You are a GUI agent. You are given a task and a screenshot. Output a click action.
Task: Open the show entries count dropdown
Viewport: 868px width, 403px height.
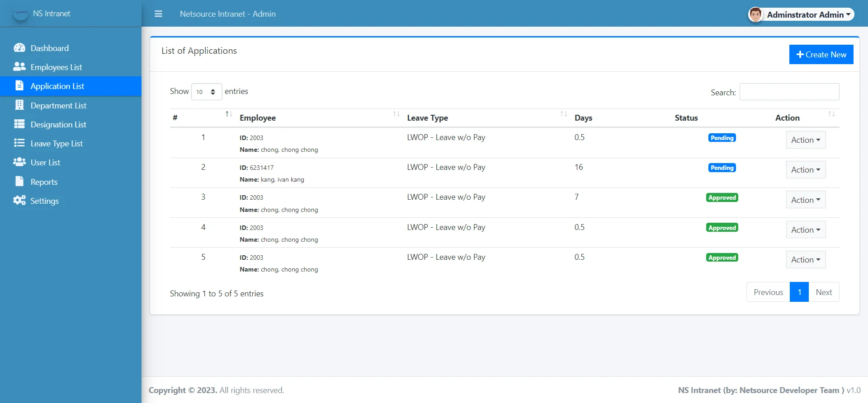click(207, 92)
